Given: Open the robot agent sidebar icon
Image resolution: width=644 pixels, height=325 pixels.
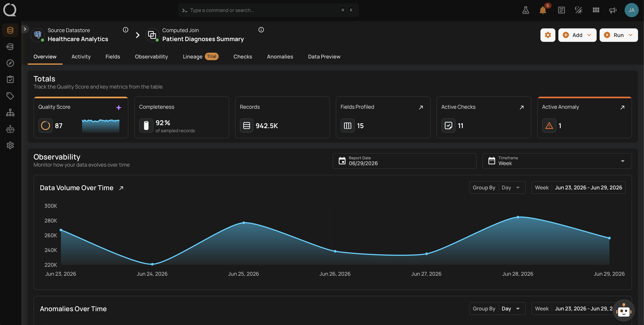Looking at the screenshot, I should click(x=10, y=129).
